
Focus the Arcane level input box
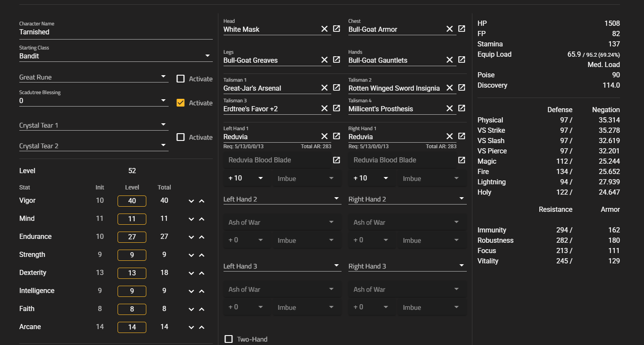click(132, 327)
